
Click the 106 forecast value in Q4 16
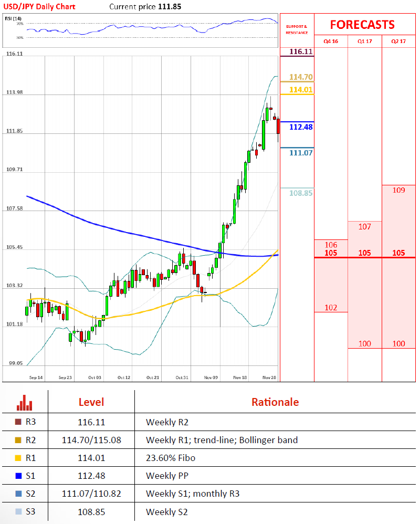pos(331,245)
